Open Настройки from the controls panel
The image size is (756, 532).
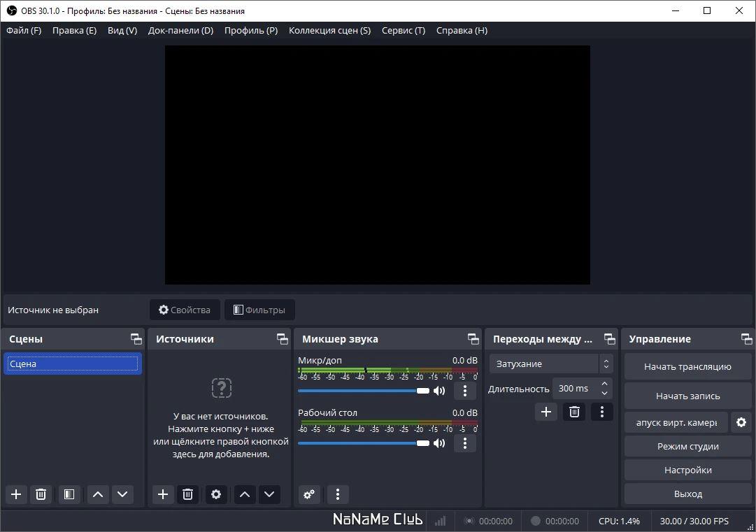[688, 470]
